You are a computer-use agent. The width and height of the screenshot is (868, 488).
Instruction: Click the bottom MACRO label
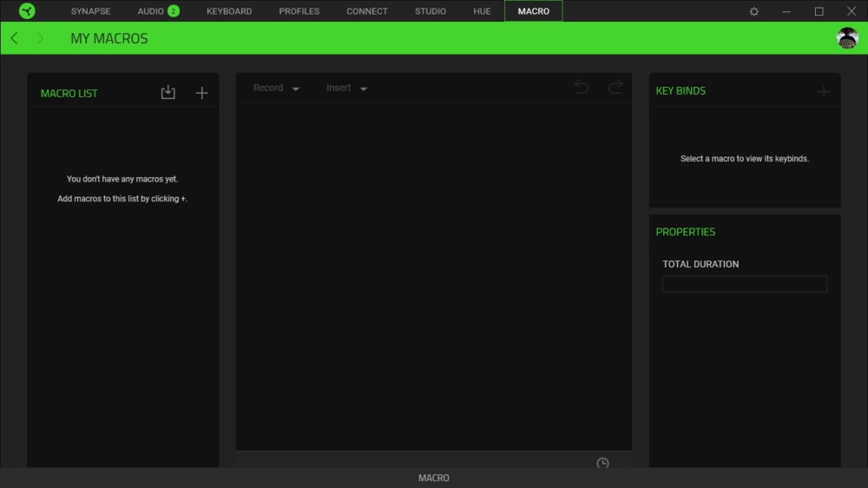pyautogui.click(x=433, y=478)
